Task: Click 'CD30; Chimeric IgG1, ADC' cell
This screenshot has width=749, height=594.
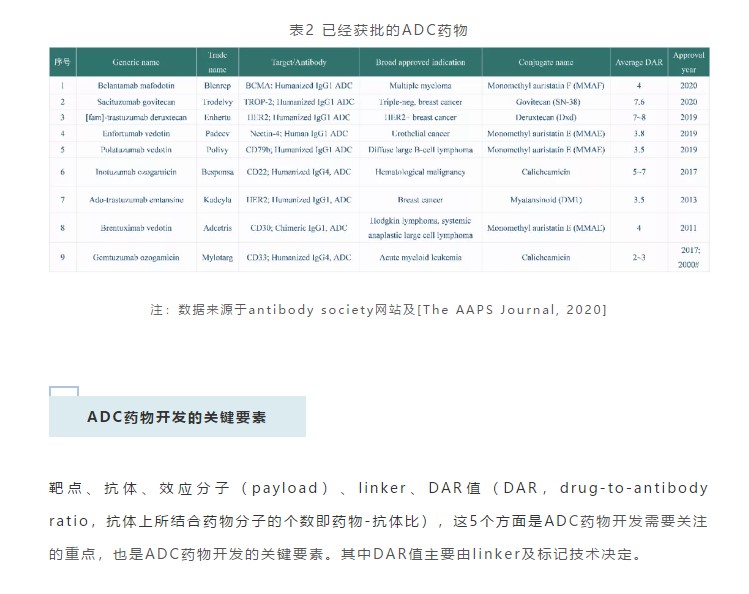Action: (x=299, y=228)
